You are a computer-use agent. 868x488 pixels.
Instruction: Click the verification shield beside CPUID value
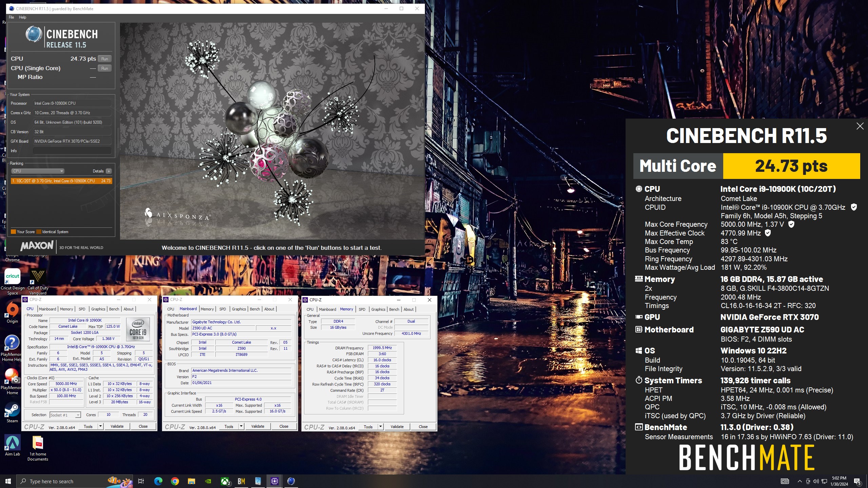click(854, 207)
